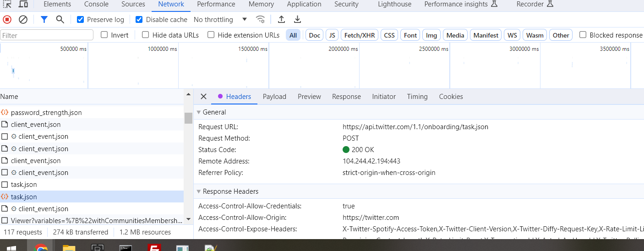Enable the Invert checkbox
The height and width of the screenshot is (251, 644).
[104, 35]
